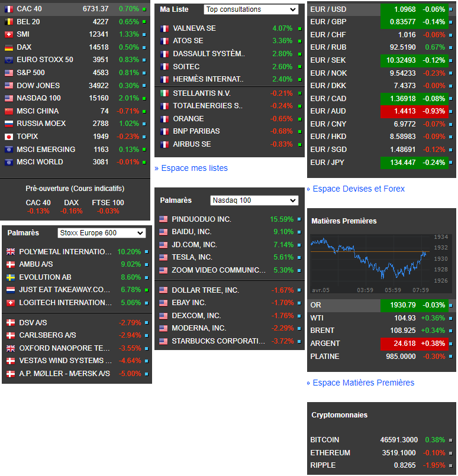
Task: Click the Danish flag icon beside CARLSBERG A/S
Action: click(11, 335)
